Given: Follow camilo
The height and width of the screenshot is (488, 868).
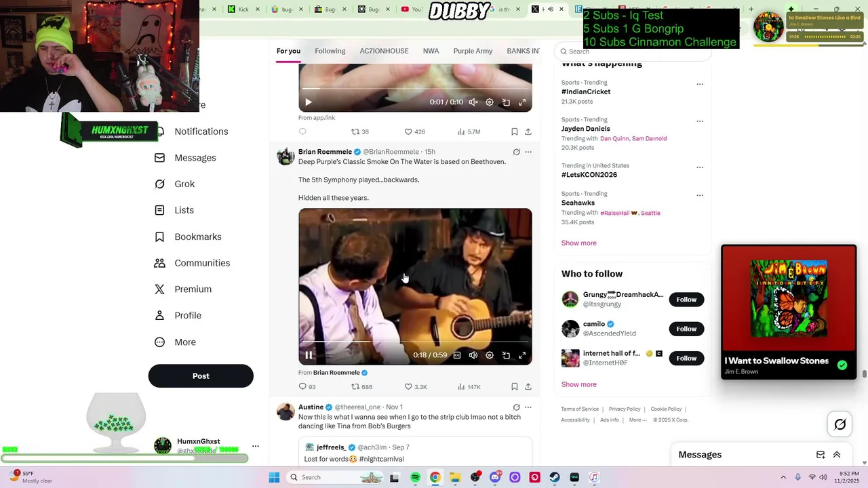Looking at the screenshot, I should coord(686,329).
